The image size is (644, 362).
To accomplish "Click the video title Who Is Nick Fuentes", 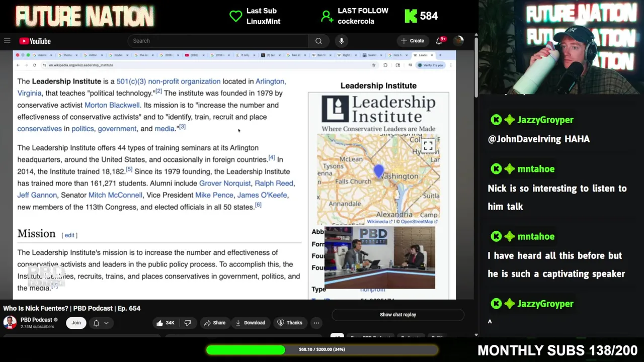I will 71,308.
